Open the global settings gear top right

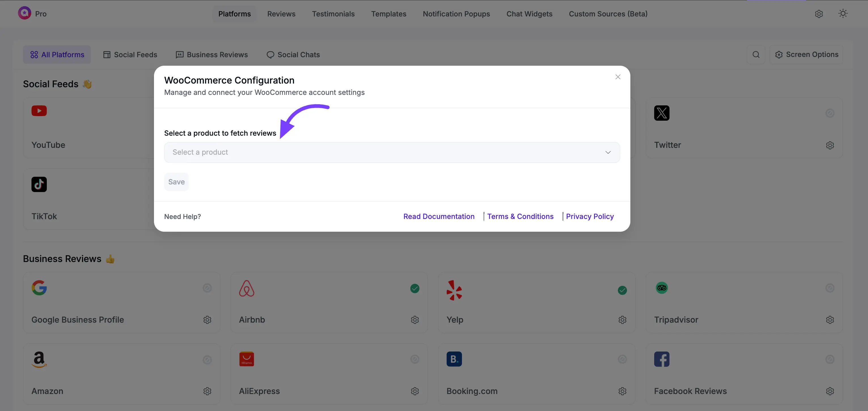[x=819, y=14]
